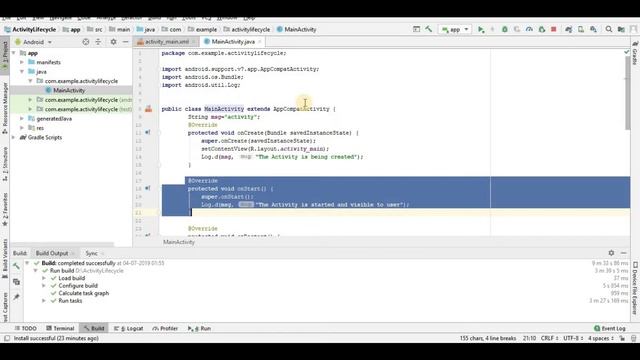Click the copy windows icon in Build panel

coord(16,282)
